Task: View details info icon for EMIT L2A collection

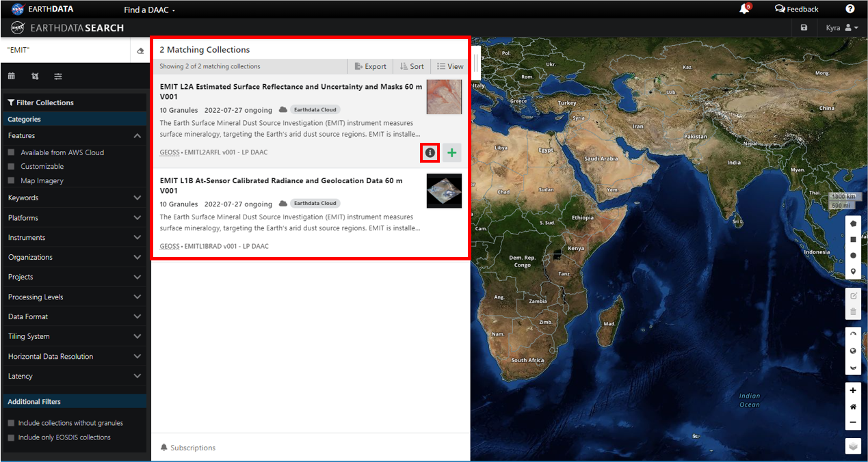Action: [430, 153]
